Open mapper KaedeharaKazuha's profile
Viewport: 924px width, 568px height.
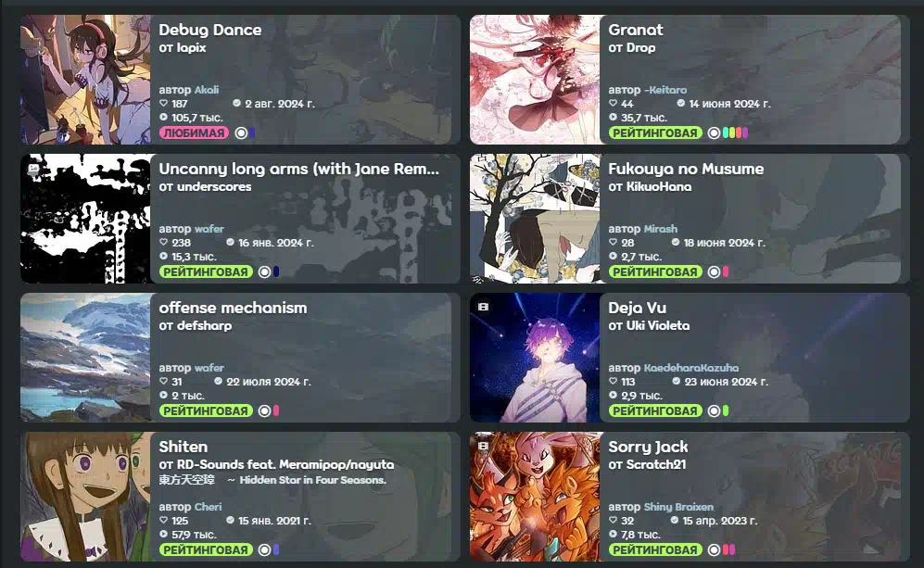coord(690,368)
